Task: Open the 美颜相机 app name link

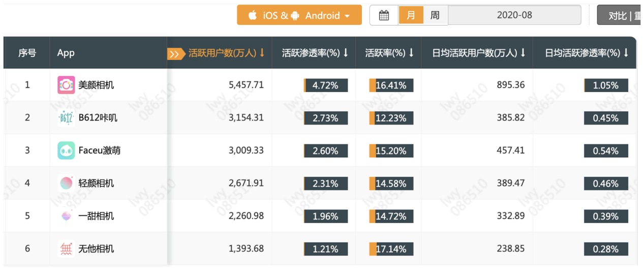Action: 96,85
